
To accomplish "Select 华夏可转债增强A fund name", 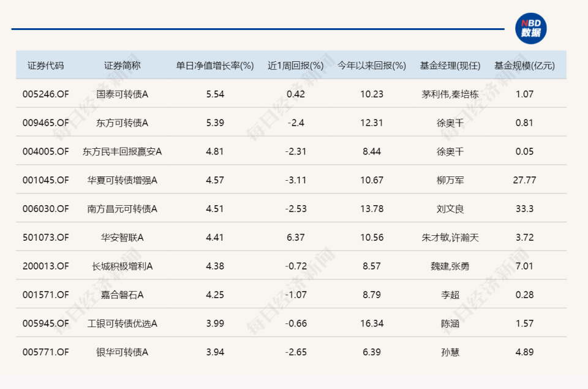I will pos(123,180).
